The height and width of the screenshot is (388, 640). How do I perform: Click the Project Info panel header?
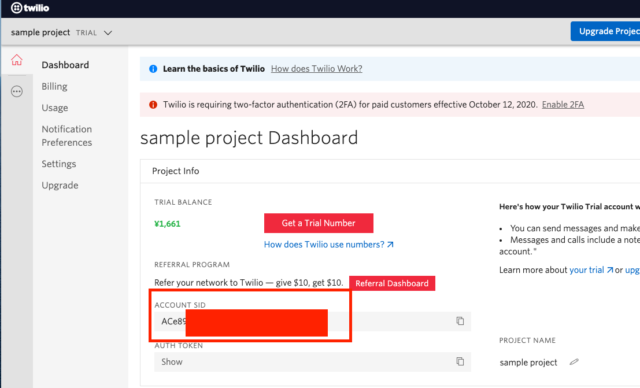[176, 171]
